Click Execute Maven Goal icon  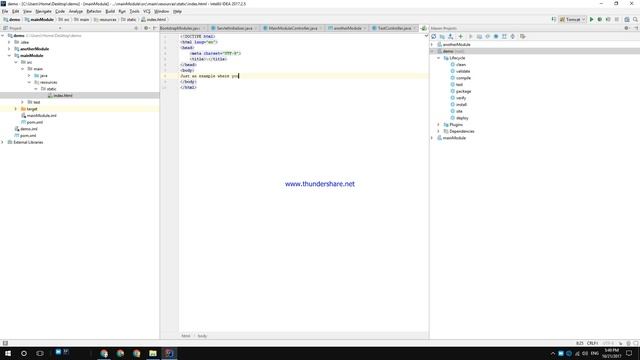(479, 36)
